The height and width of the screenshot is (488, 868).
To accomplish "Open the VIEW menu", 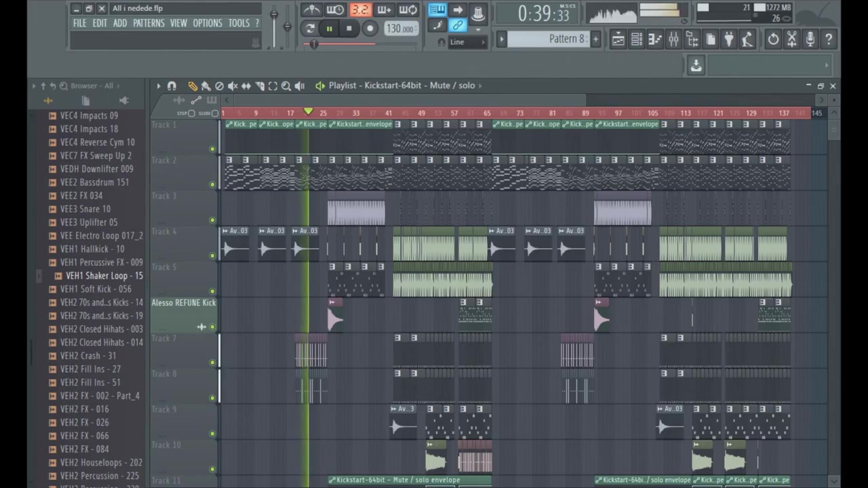I will 178,23.
